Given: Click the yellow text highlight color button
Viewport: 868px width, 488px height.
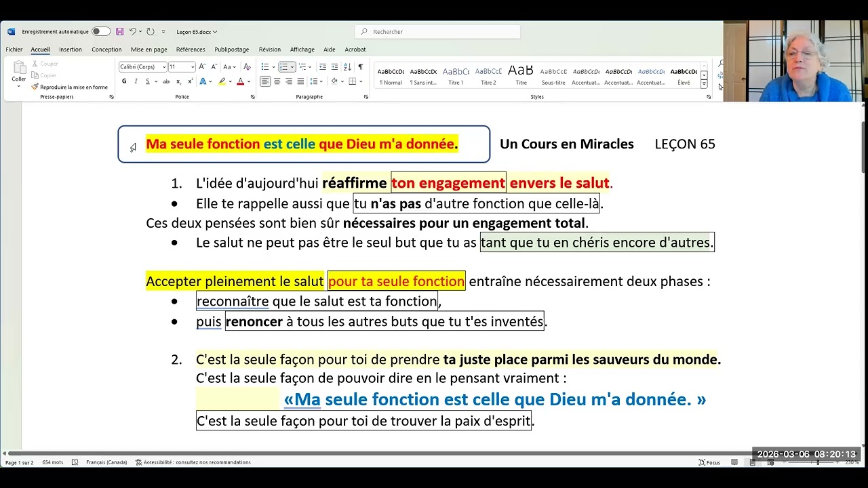Looking at the screenshot, I should pyautogui.click(x=222, y=81).
